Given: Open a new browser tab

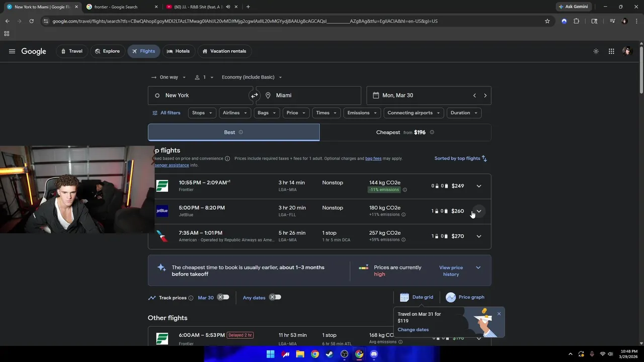Looking at the screenshot, I should (248, 7).
